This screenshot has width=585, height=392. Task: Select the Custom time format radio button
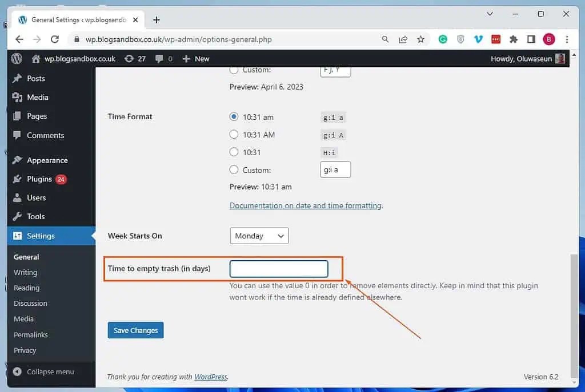click(234, 169)
